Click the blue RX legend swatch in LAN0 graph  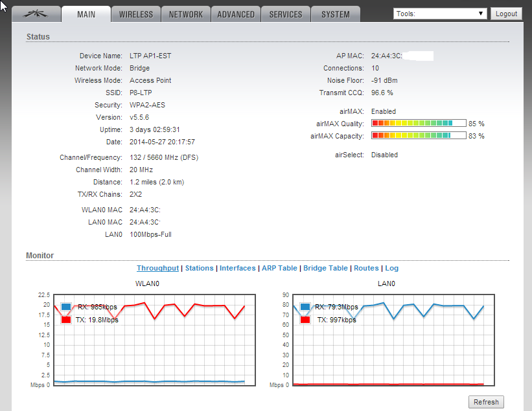pos(305,307)
